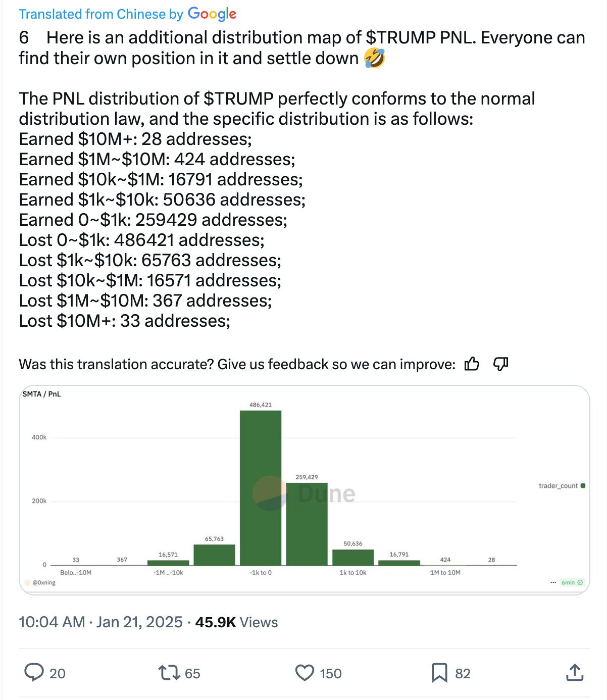Screen dimensions: 607x700
Task: Click the 10:04 AM · Jan 21, 2025 timestamp
Action: coord(100,622)
